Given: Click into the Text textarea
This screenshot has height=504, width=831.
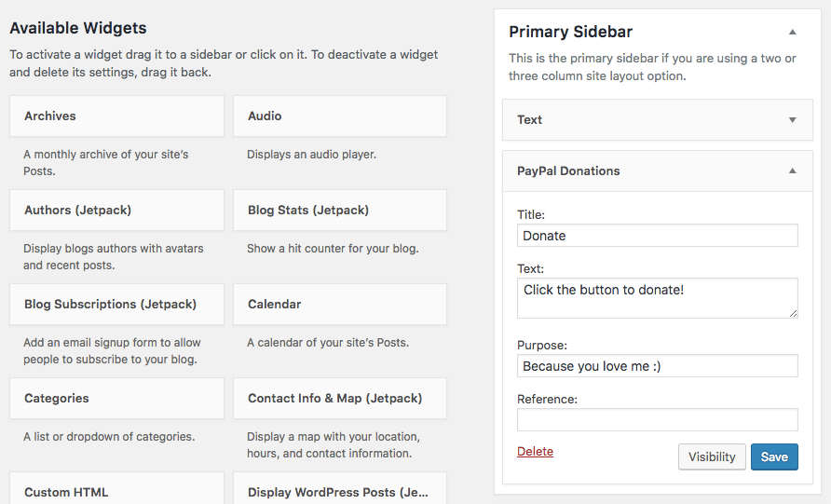Looking at the screenshot, I should point(657,298).
